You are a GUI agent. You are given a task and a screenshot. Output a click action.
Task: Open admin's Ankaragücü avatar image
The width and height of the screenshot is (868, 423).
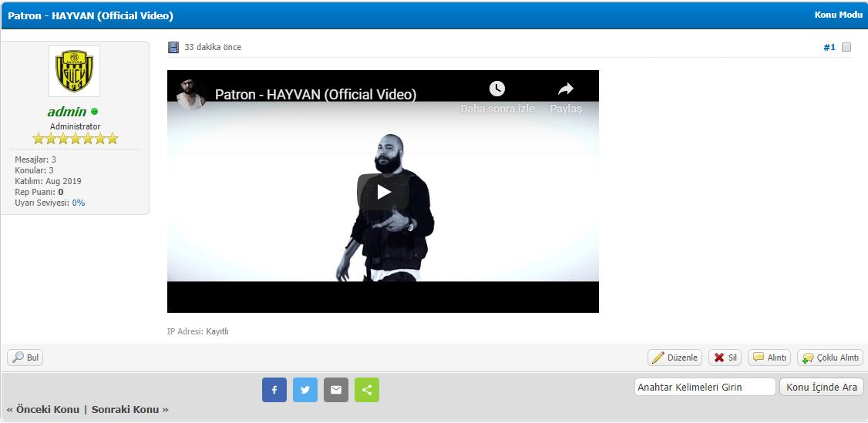tap(74, 72)
